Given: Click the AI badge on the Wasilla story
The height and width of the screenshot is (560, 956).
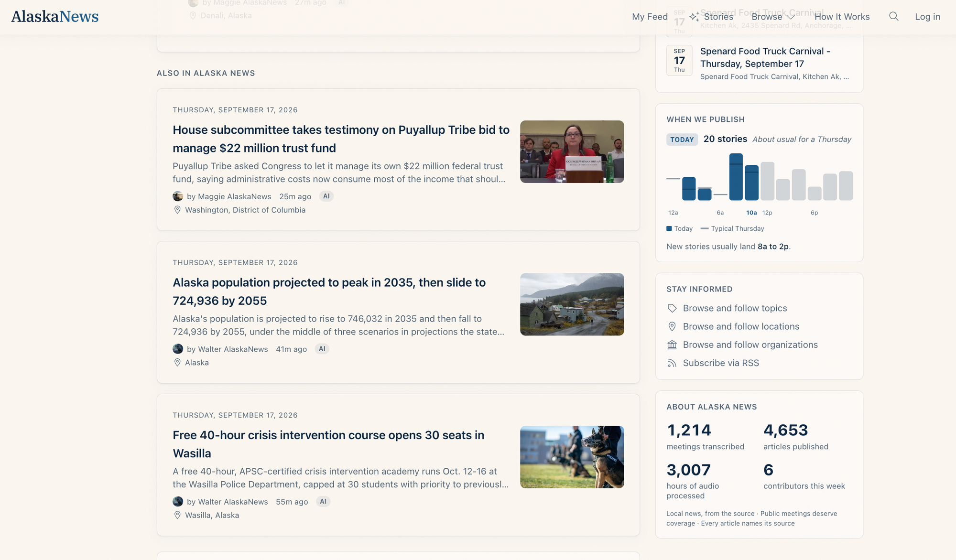Looking at the screenshot, I should [323, 501].
